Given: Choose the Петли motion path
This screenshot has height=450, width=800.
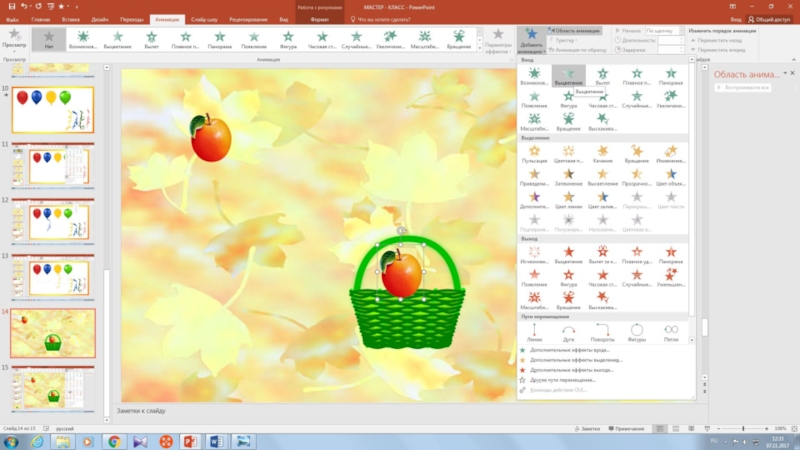Looking at the screenshot, I should point(671,331).
